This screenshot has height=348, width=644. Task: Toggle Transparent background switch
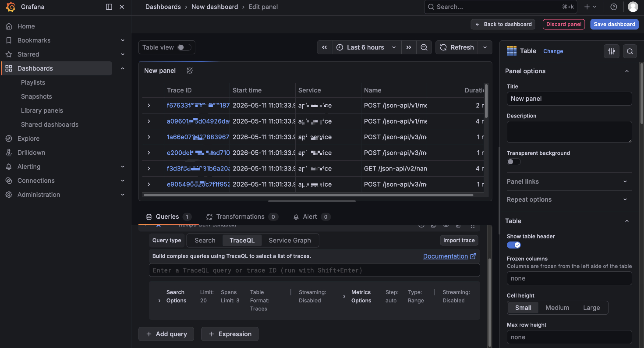(513, 162)
